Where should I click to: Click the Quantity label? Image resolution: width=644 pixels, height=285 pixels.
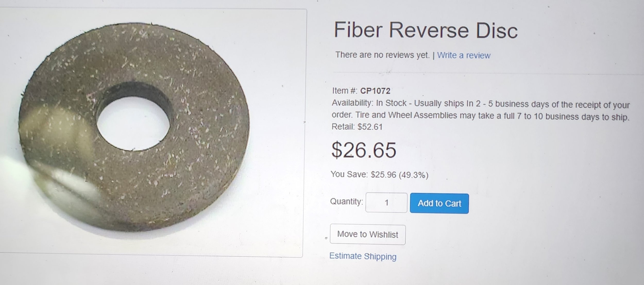[346, 201]
